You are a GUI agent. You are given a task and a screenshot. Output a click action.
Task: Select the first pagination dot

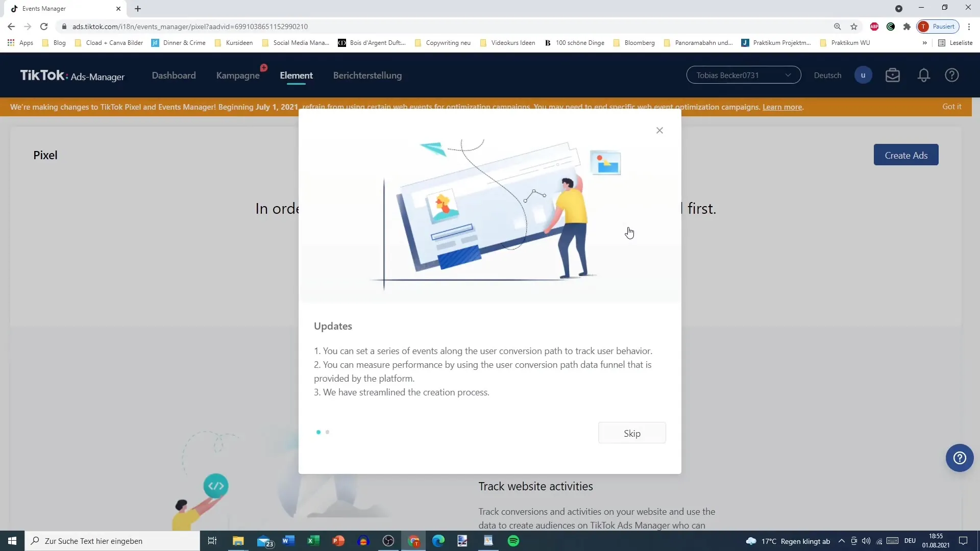coord(318,432)
